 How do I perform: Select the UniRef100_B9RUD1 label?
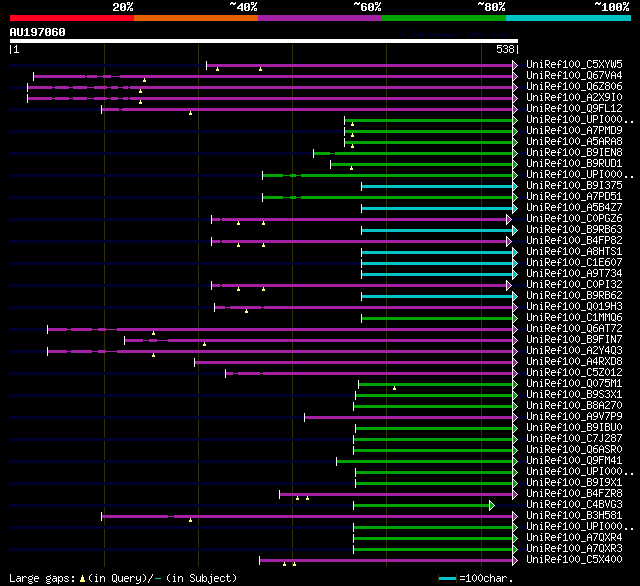(x=574, y=164)
